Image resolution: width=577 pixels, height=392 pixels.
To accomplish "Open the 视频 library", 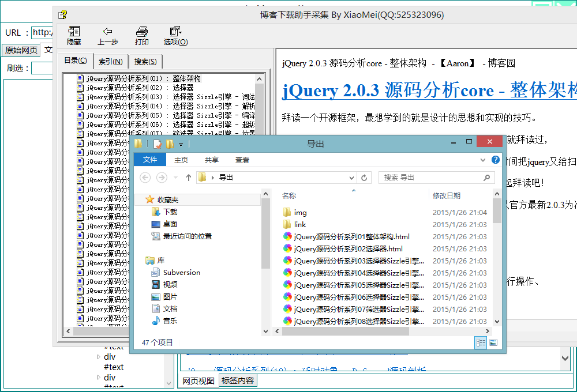I will (164, 285).
